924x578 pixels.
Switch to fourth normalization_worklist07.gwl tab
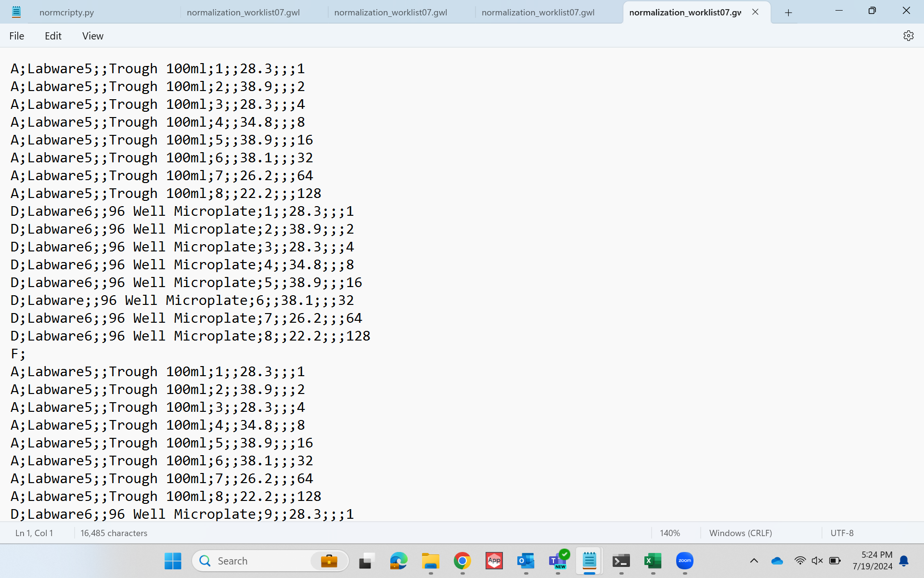pyautogui.click(x=538, y=13)
